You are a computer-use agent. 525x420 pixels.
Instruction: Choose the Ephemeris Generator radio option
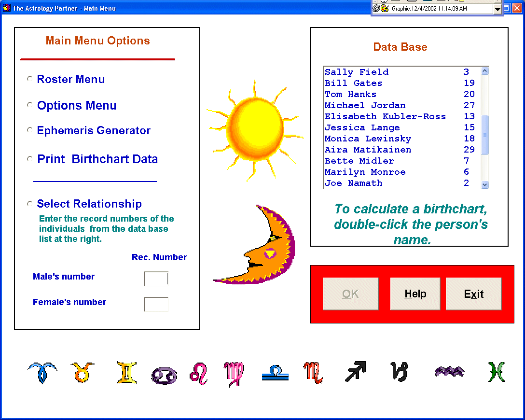tap(30, 130)
